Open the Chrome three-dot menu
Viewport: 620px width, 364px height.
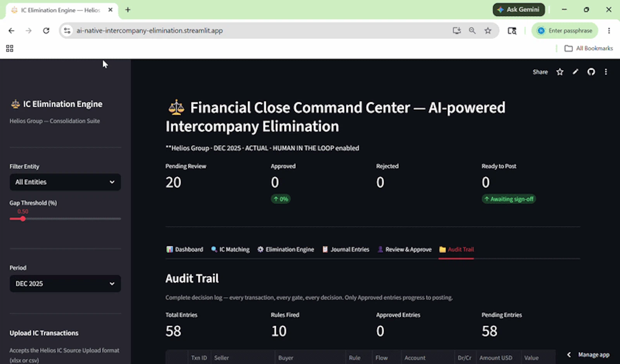click(609, 31)
